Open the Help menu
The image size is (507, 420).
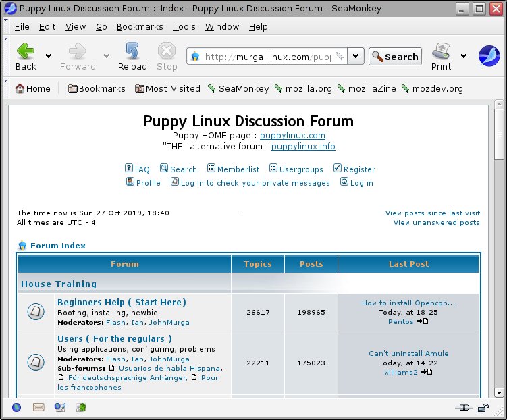pos(258,27)
